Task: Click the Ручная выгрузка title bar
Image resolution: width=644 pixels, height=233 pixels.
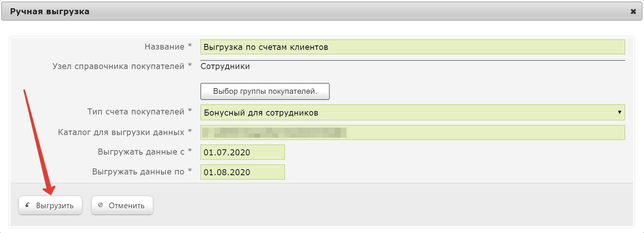Action: (x=322, y=11)
